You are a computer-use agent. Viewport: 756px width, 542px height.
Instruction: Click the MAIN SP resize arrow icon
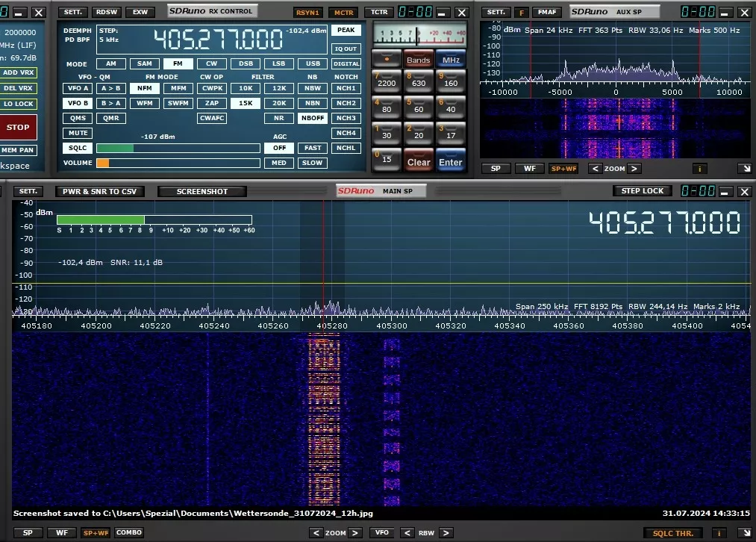coord(746,533)
